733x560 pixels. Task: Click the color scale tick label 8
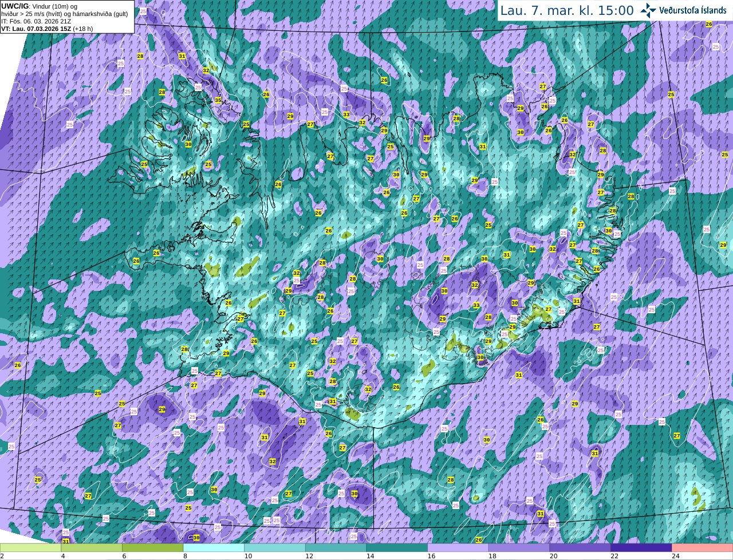tap(185, 557)
